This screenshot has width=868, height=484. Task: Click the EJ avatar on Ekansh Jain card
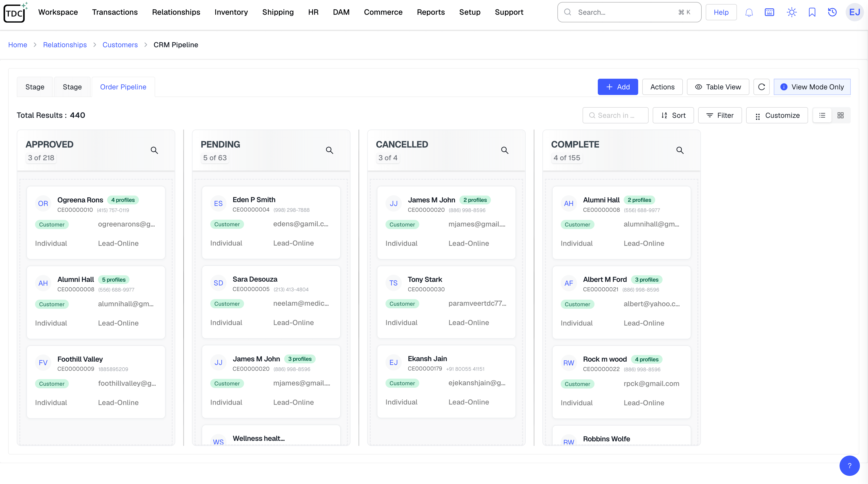coord(394,363)
